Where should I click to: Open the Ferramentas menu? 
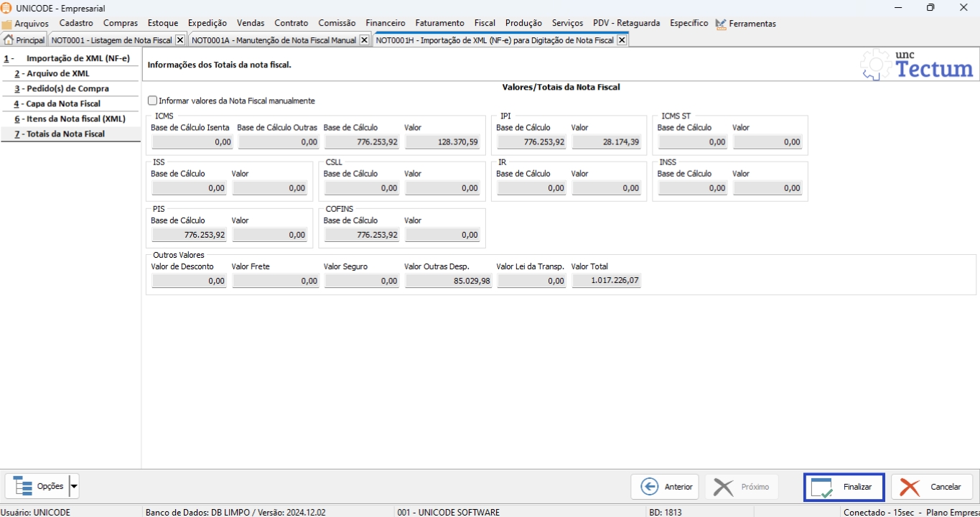745,24
